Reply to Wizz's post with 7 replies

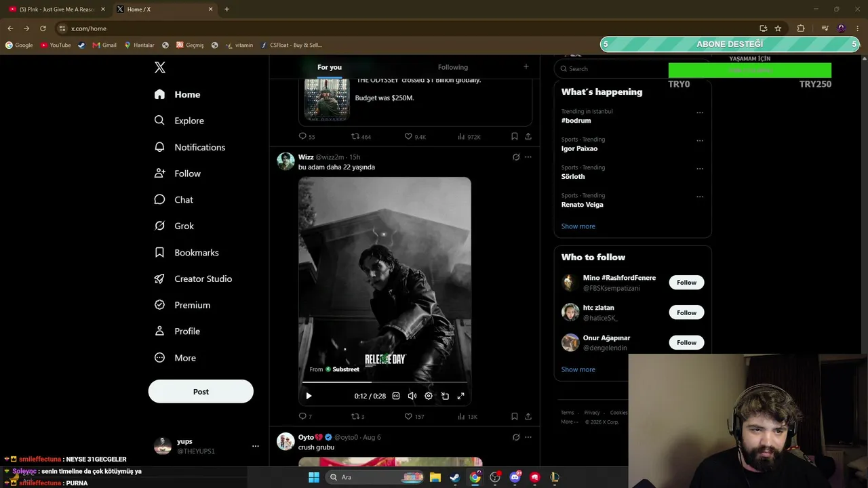point(305,416)
